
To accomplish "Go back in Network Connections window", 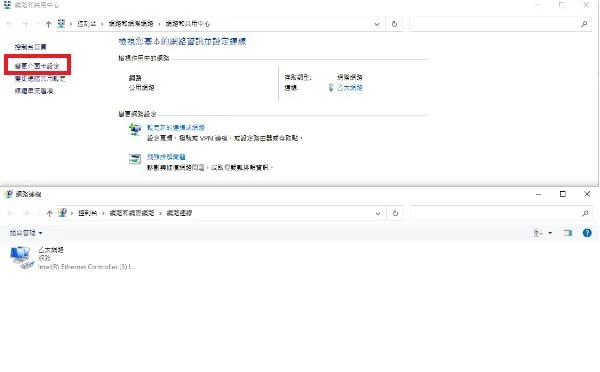I will pyautogui.click(x=11, y=213).
